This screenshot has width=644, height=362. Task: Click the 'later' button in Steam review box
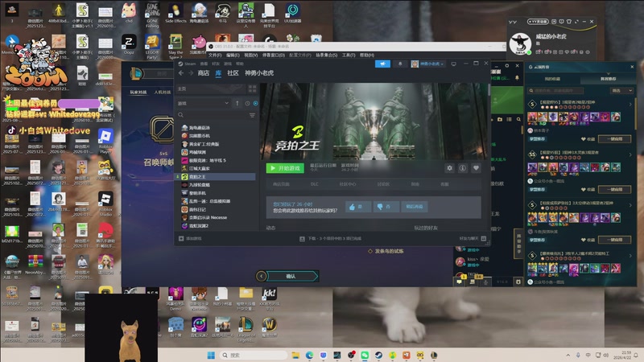415,207
